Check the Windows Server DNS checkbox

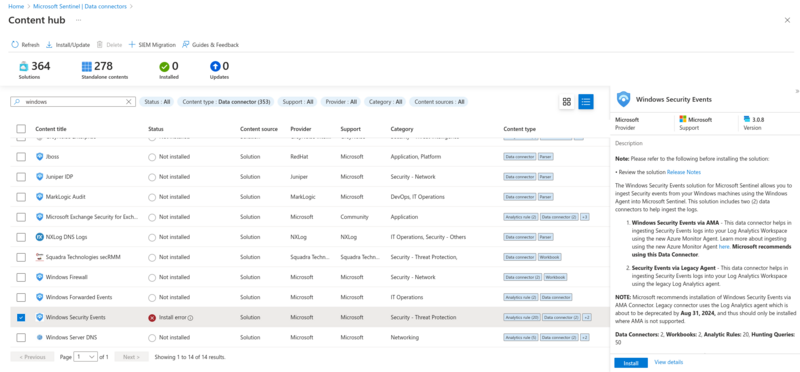click(x=21, y=337)
